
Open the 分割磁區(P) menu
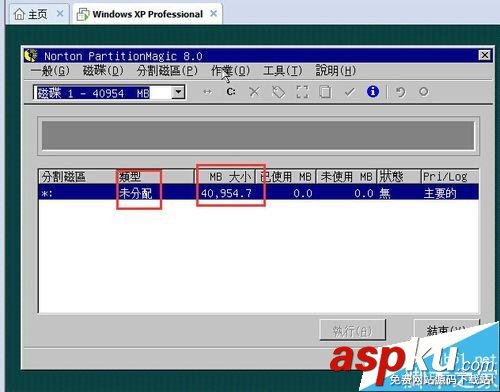tap(167, 71)
